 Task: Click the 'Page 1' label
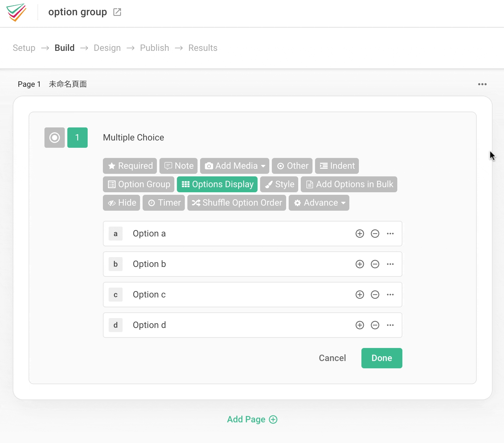(29, 84)
